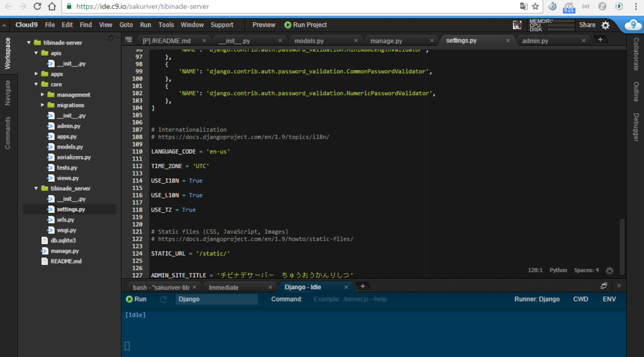Bookmark this page with the star icon
The height and width of the screenshot is (357, 644).
coord(535,6)
